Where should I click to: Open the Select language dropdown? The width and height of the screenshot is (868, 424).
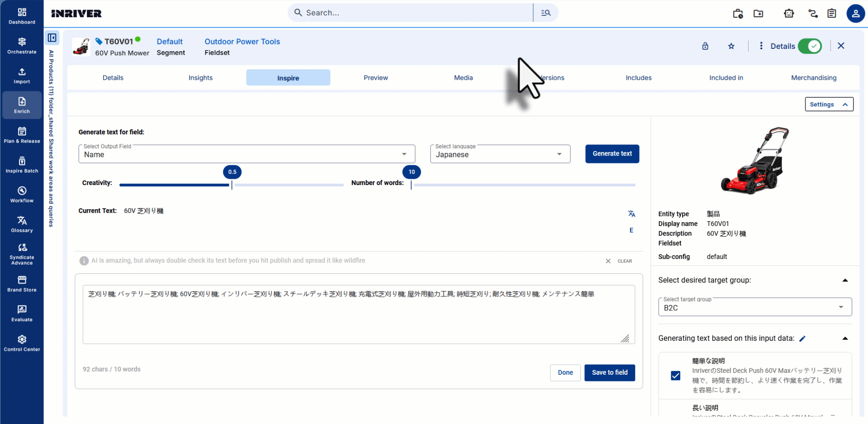coord(500,154)
